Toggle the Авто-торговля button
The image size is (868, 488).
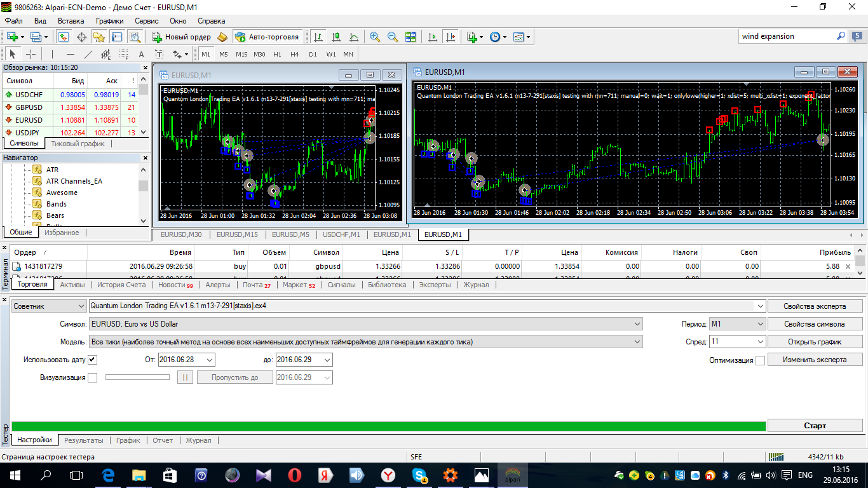[267, 37]
